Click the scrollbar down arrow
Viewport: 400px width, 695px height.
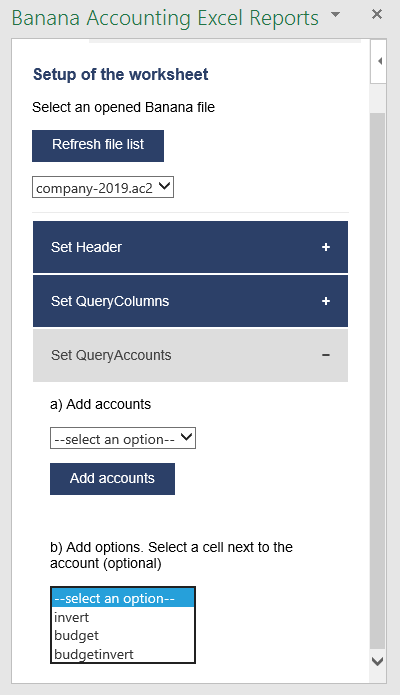coord(377,661)
